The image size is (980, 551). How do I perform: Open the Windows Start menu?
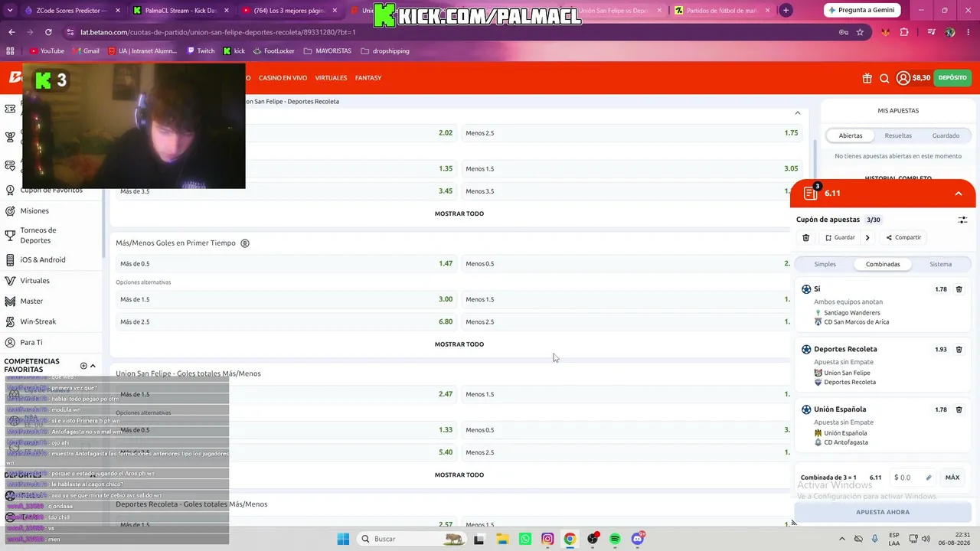click(x=343, y=539)
